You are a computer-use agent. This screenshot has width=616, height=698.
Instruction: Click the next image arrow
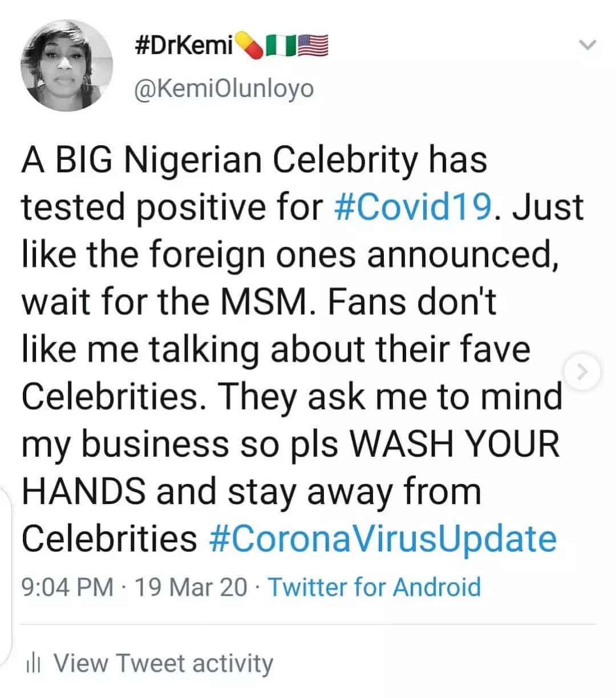pos(581,373)
